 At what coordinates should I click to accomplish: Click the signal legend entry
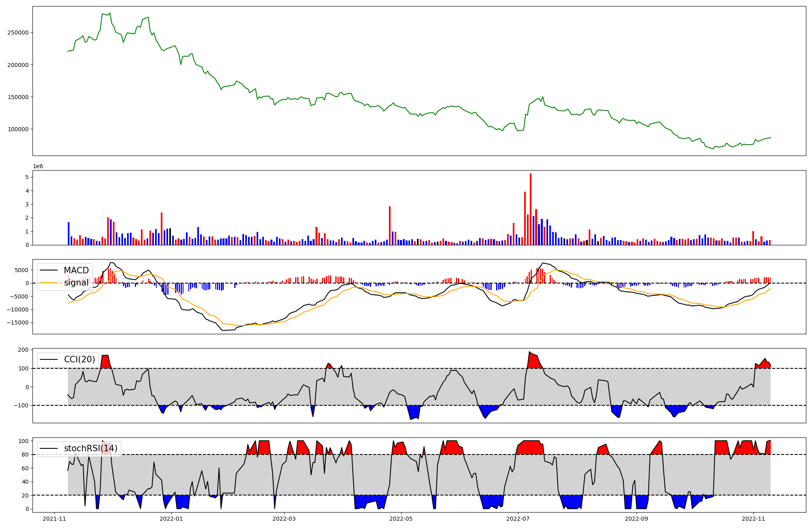[x=76, y=283]
